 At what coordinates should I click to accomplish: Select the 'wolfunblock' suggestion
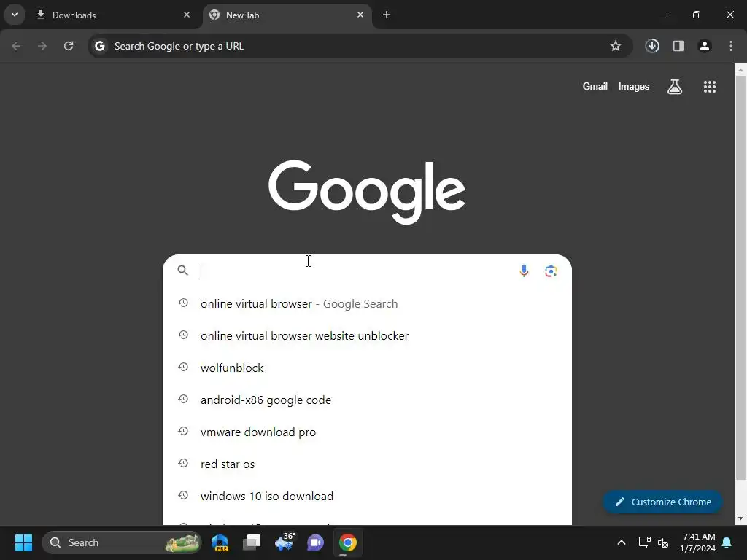coord(367,367)
